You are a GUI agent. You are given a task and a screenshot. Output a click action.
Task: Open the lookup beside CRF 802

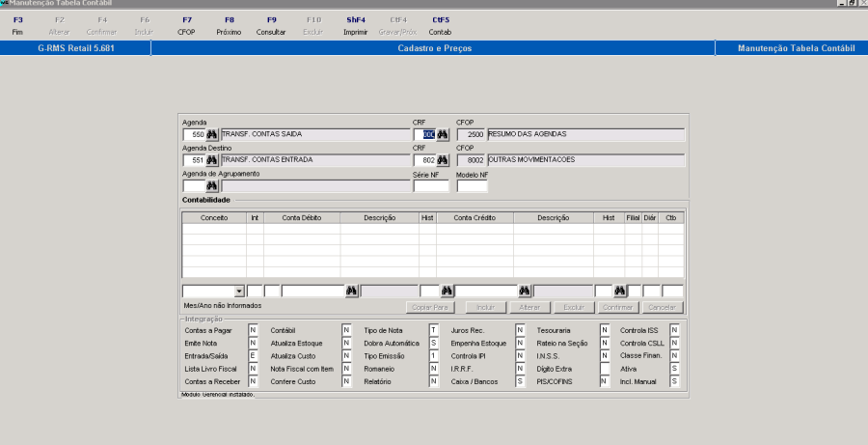(x=443, y=160)
